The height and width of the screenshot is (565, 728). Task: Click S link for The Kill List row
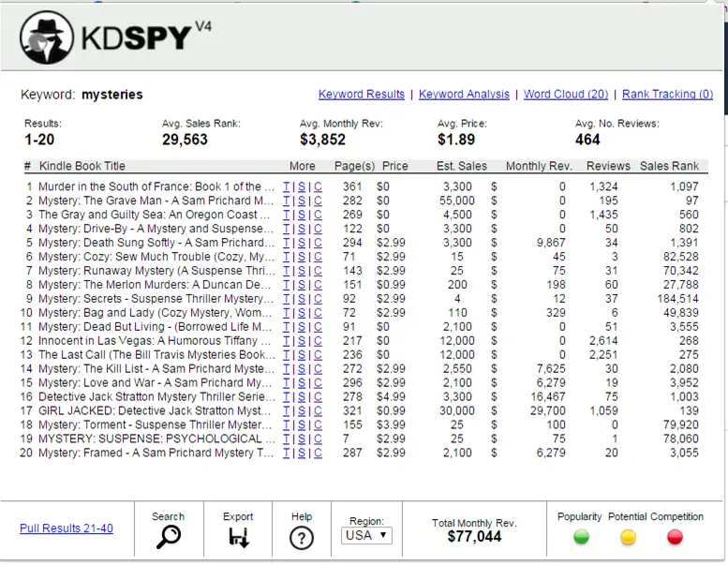pyautogui.click(x=302, y=368)
